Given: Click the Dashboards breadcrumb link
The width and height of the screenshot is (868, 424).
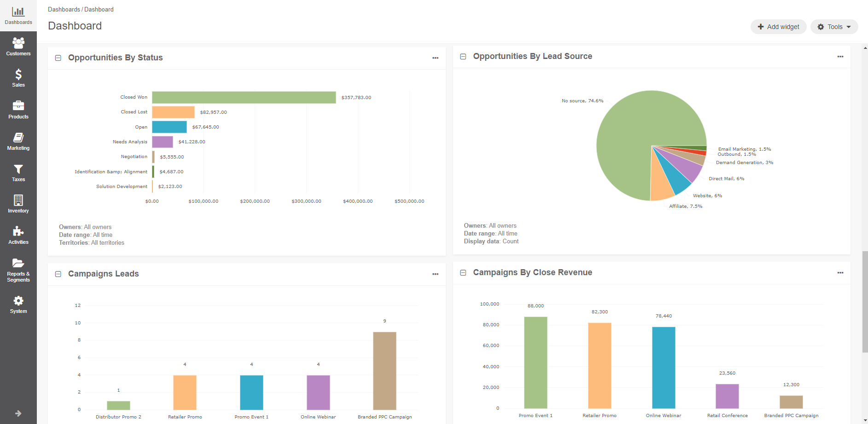Looking at the screenshot, I should [x=64, y=9].
